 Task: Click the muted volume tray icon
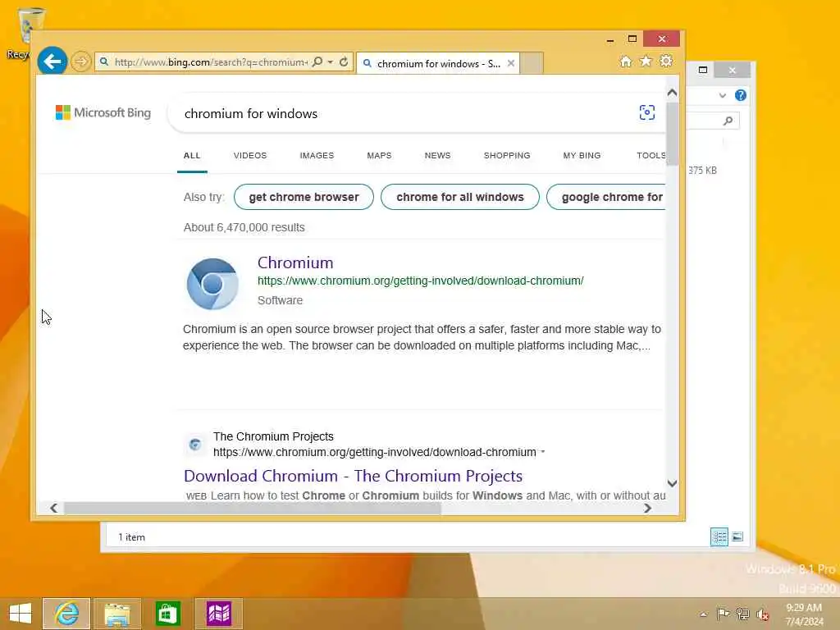[x=762, y=614]
